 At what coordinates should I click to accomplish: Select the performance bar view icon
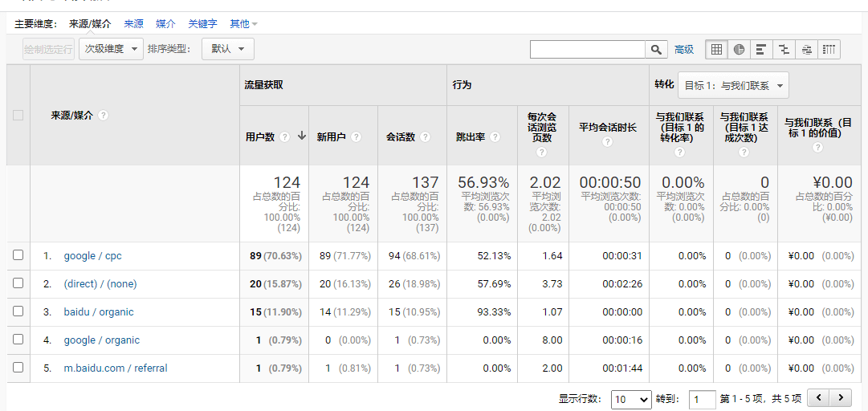(761, 49)
